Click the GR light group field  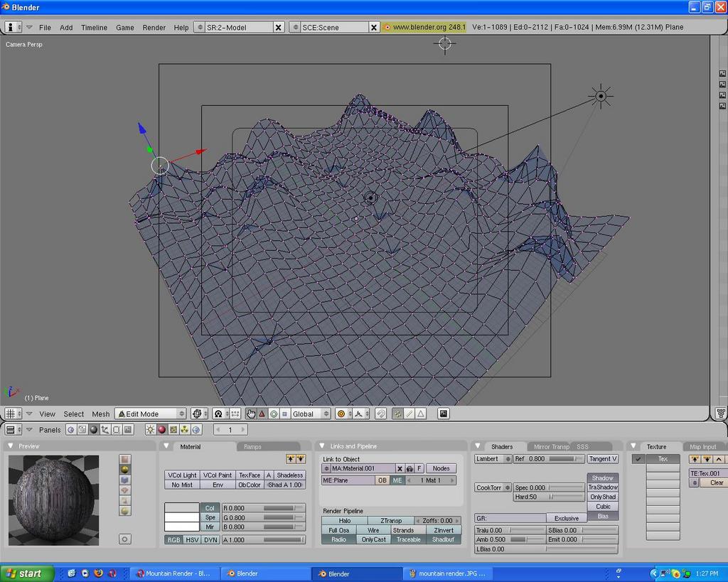pos(510,519)
